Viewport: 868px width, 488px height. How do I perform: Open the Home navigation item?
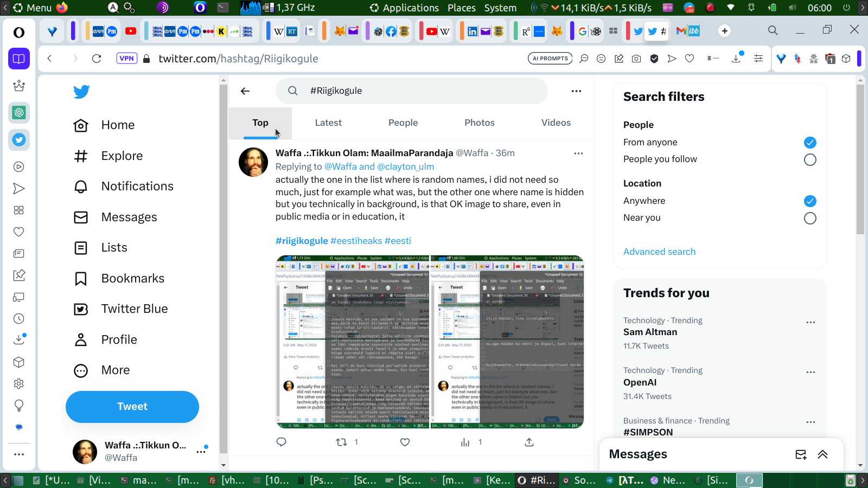click(x=104, y=125)
